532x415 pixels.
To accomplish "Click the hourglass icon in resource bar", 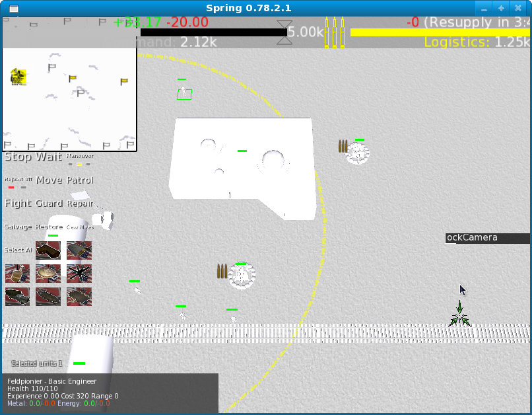I will [x=284, y=32].
